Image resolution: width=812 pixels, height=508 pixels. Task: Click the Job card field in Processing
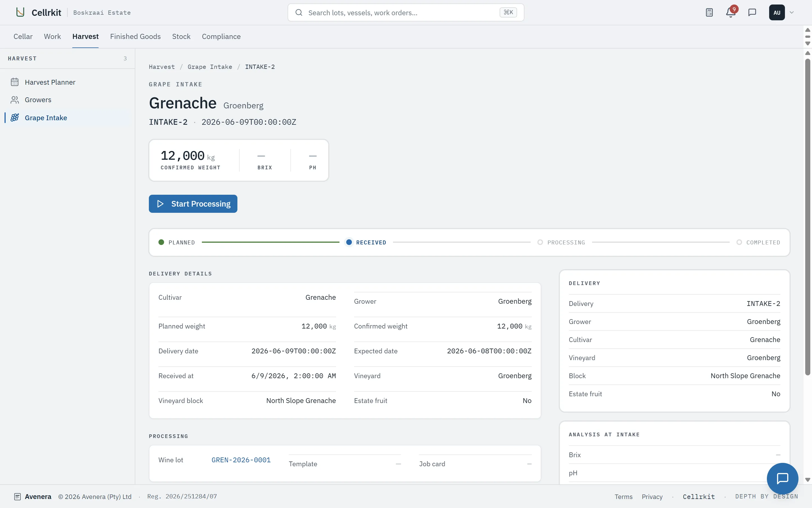click(x=475, y=464)
